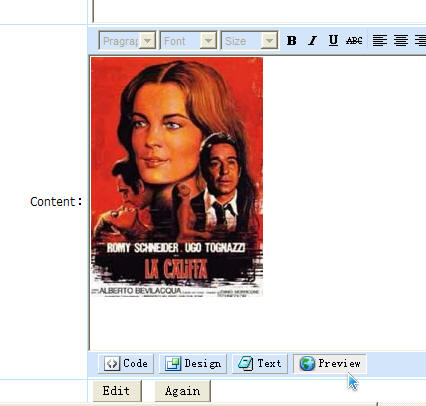Open the Font dropdown
The height and width of the screenshot is (406, 426).
tap(189, 41)
